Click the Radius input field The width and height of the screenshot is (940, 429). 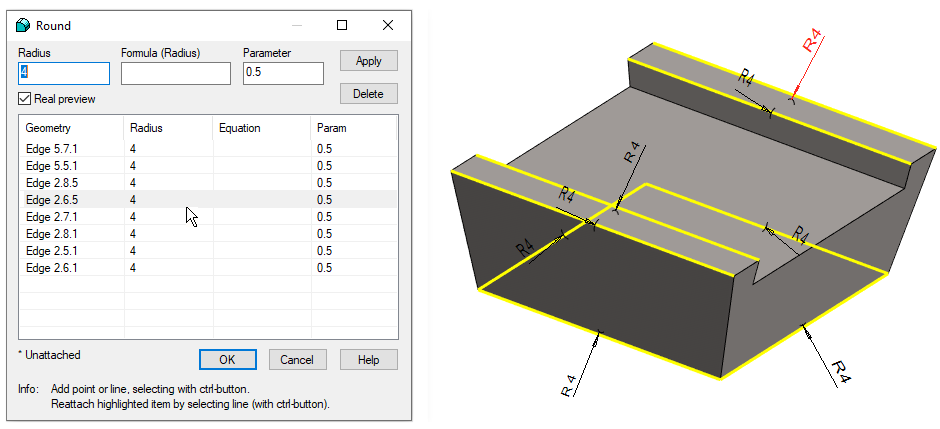tap(64, 73)
